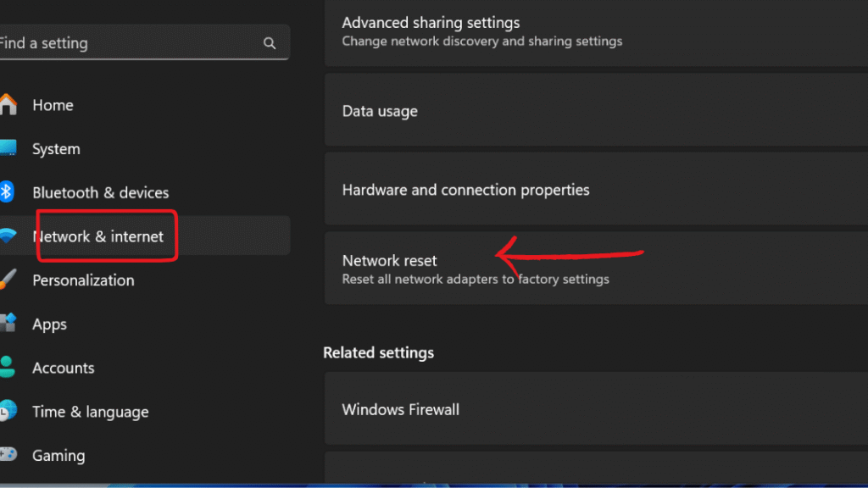
Task: Click the System monitor icon
Action: point(8,148)
